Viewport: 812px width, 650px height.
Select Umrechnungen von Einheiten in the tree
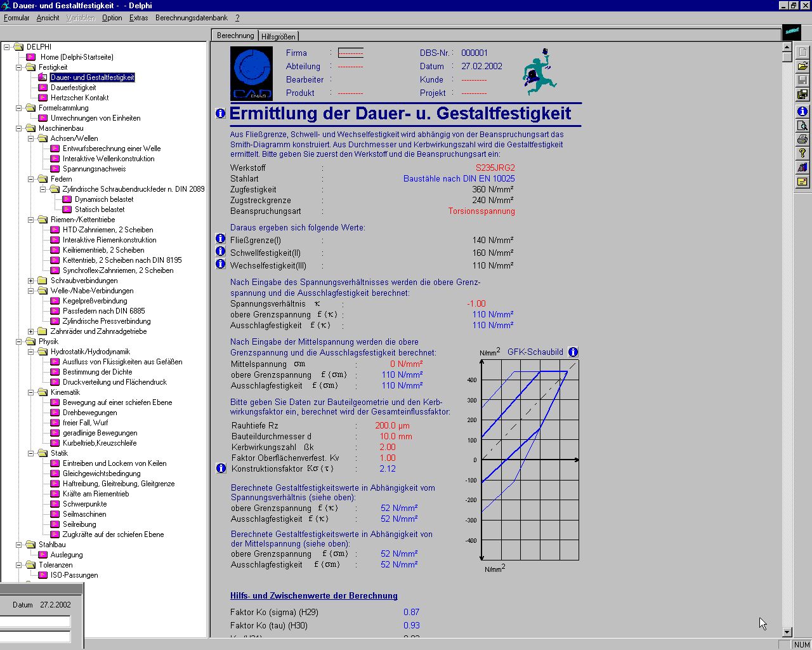click(x=96, y=118)
